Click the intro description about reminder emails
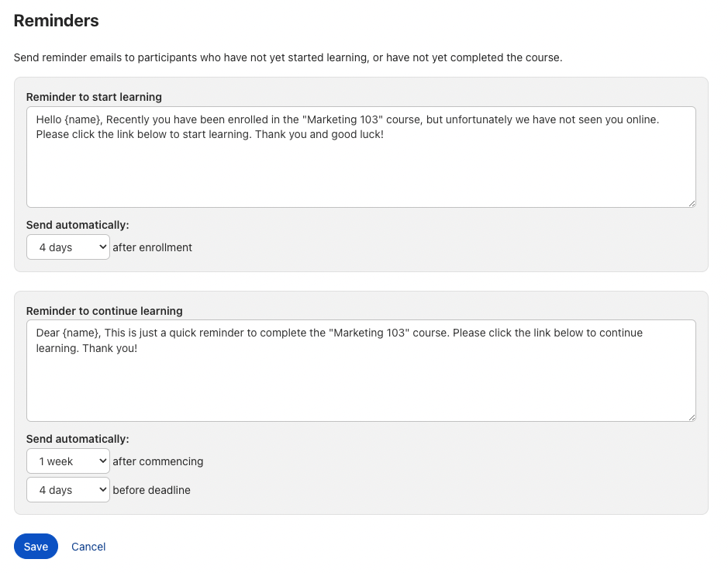 coord(288,58)
